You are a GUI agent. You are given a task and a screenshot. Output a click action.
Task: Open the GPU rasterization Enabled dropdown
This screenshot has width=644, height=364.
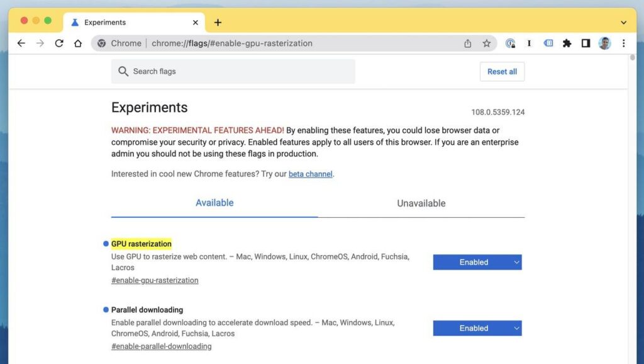pyautogui.click(x=477, y=262)
